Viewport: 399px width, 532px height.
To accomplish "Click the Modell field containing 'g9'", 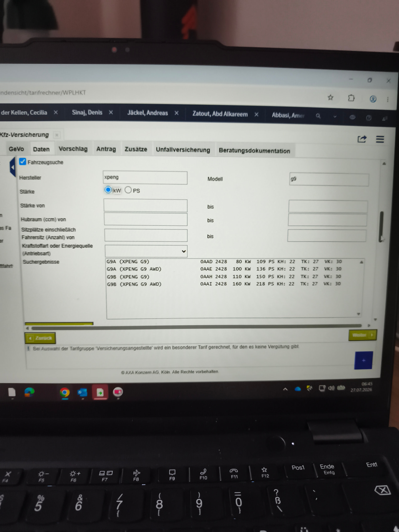I will [329, 179].
